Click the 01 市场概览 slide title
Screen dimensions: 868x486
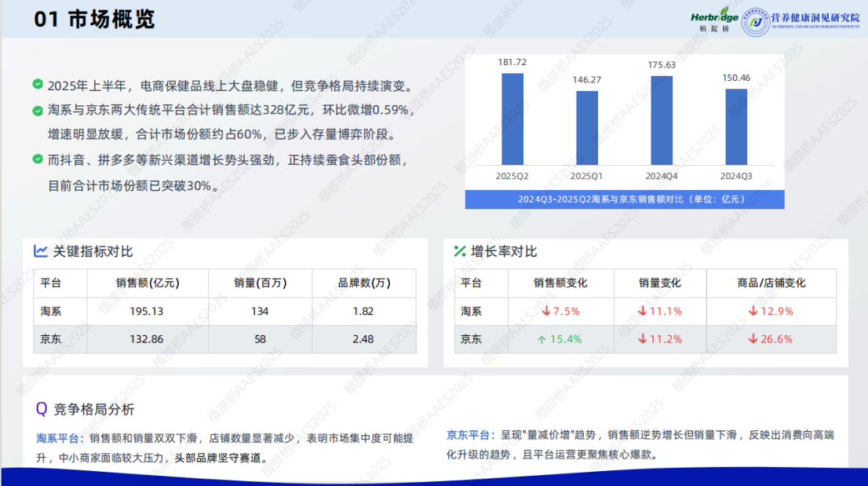coord(95,20)
